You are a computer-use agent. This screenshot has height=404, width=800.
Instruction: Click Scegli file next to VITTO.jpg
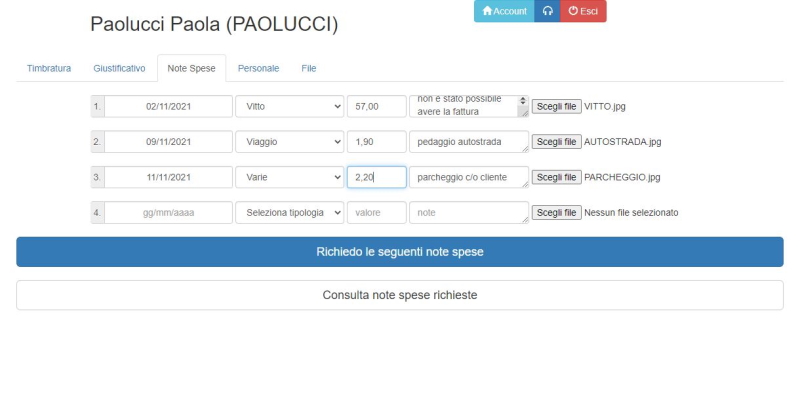coord(556,107)
